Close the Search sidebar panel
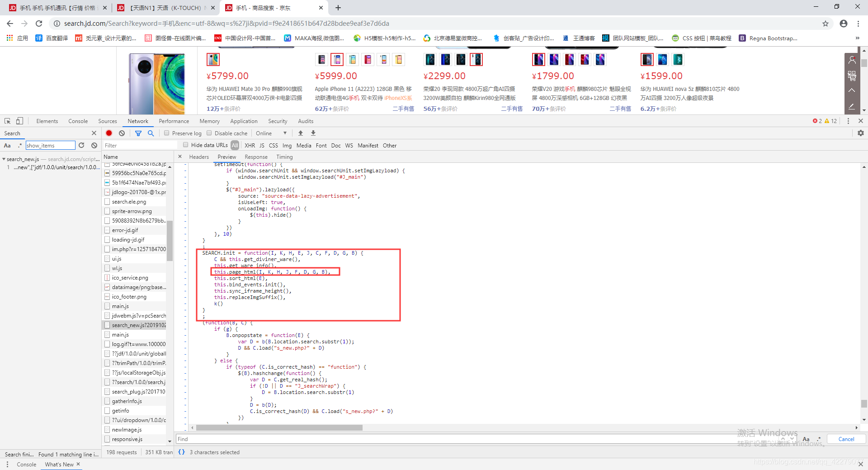This screenshot has width=868, height=470. (x=94, y=133)
